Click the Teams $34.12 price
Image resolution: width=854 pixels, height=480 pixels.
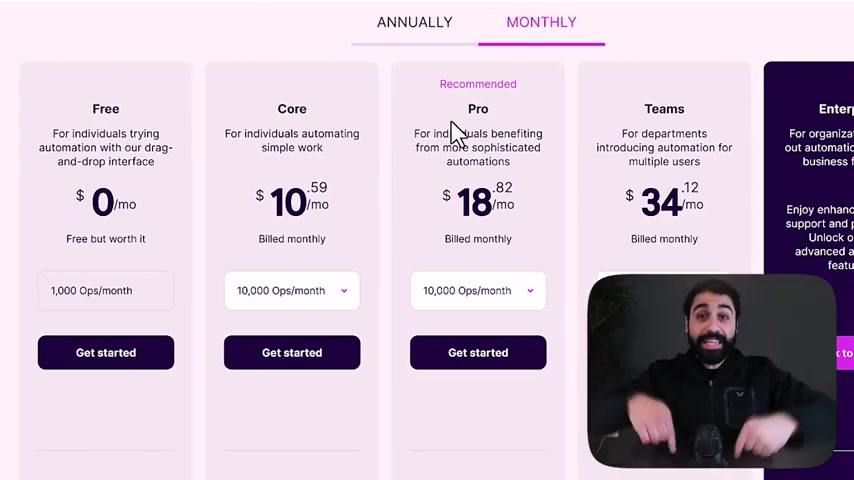coord(664,201)
